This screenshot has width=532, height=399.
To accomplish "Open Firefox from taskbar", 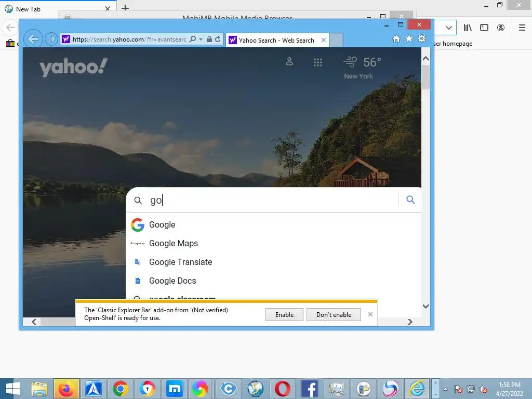I will [x=66, y=389].
